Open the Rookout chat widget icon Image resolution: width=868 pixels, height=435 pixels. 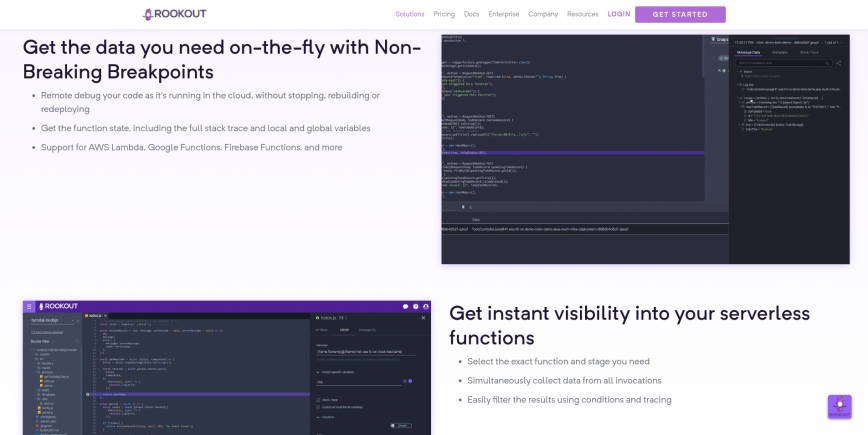[x=839, y=407]
